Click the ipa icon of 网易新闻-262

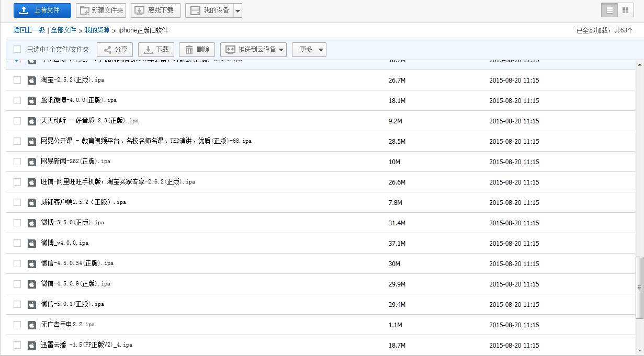pyautogui.click(x=32, y=162)
